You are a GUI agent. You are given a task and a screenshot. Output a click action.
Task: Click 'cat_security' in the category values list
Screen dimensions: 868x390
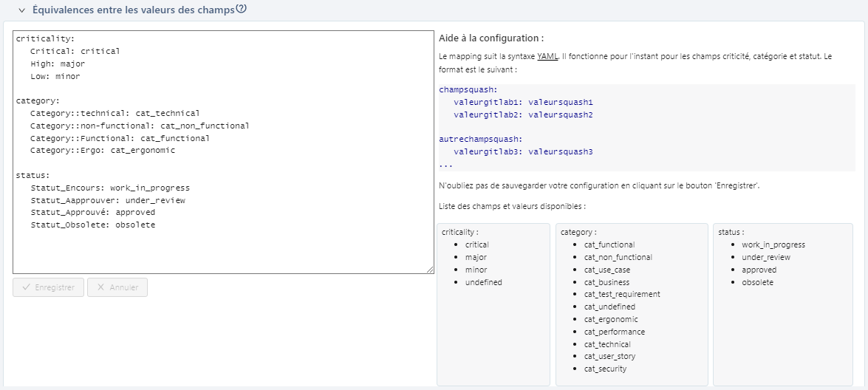(x=605, y=369)
